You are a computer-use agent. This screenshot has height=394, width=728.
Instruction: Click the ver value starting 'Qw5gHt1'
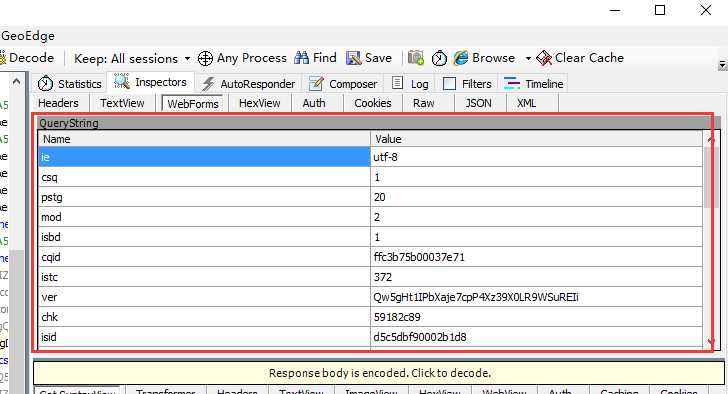coord(537,297)
